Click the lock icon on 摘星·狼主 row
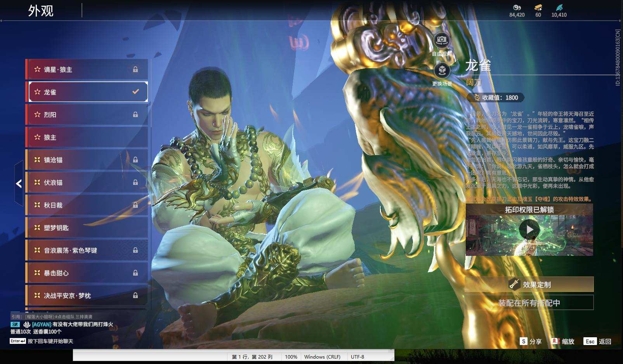 (x=135, y=69)
